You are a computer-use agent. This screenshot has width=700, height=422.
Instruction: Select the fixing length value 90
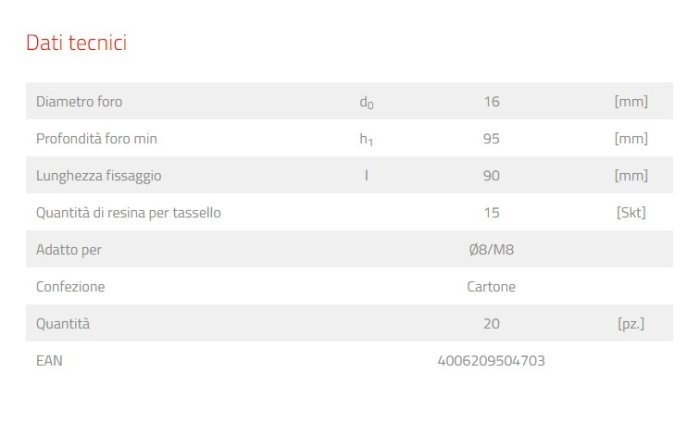tap(491, 176)
